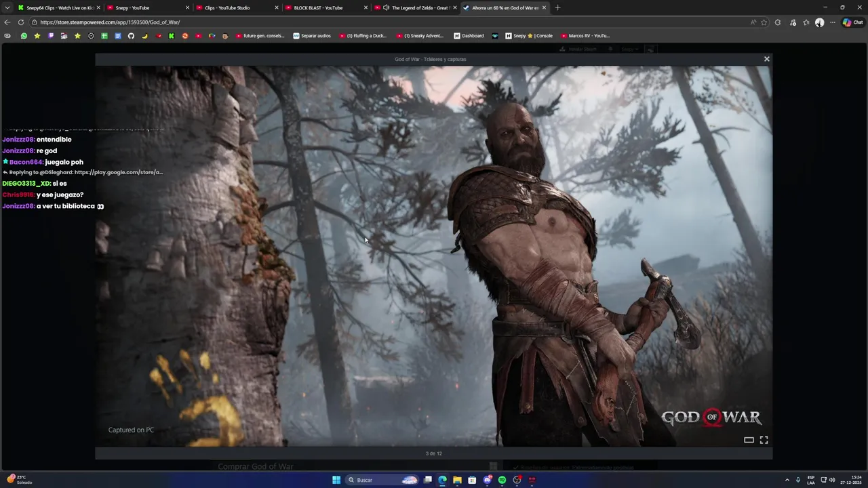The height and width of the screenshot is (488, 868).
Task: Click username Bacon664 in chat overlay
Action: (x=26, y=162)
